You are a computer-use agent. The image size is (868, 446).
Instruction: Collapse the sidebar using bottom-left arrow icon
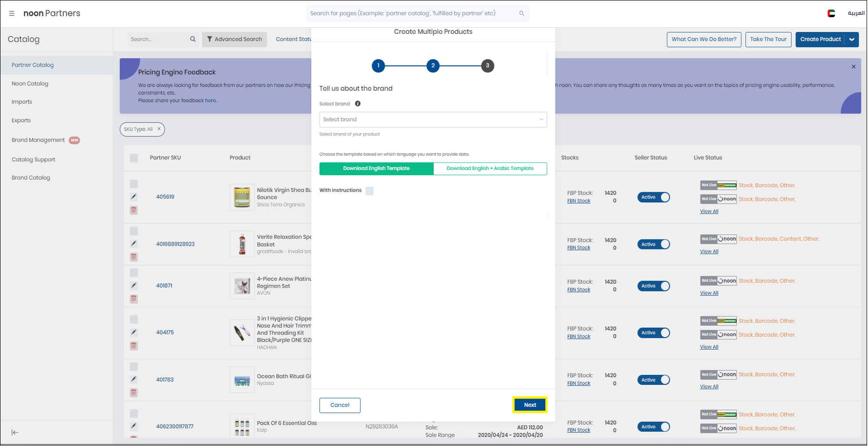(15, 432)
